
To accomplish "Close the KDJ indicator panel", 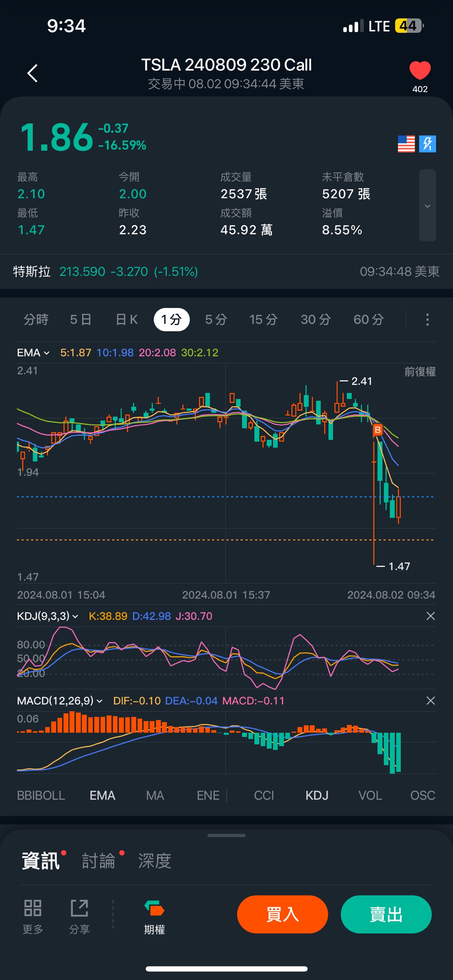I will (x=430, y=616).
